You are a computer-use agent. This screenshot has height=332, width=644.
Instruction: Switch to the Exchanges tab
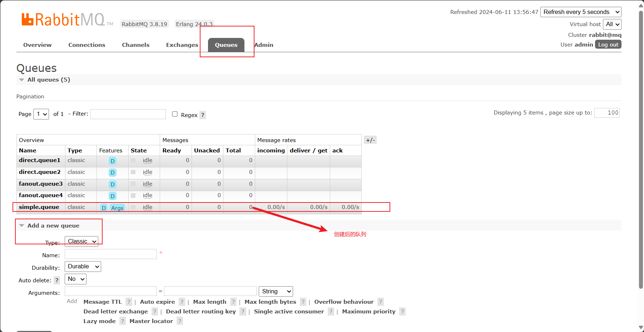tap(182, 45)
